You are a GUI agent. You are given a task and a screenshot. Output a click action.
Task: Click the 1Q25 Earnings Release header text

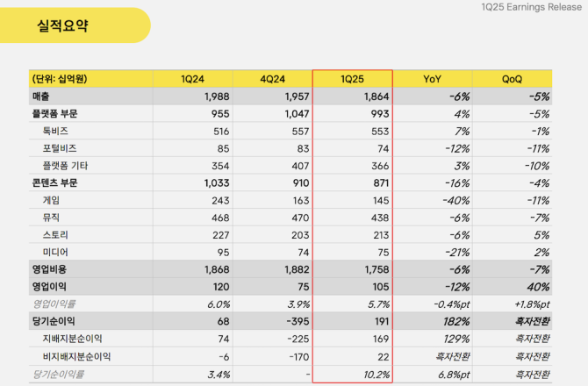[x=531, y=7]
